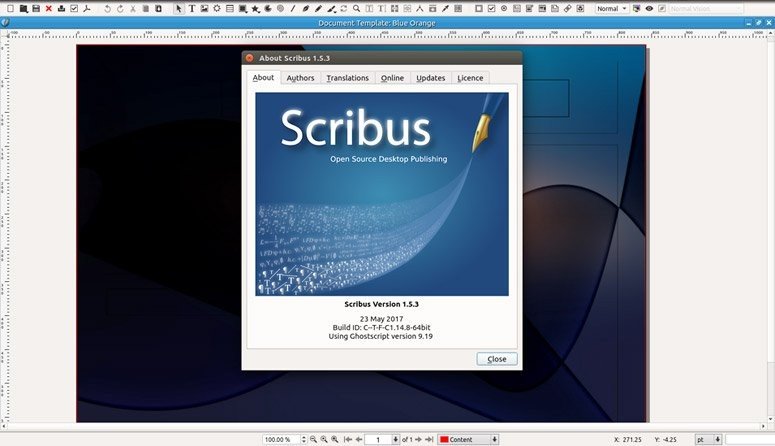Switch to the About tab
Viewport: 775px width, 446px height.
coord(263,78)
